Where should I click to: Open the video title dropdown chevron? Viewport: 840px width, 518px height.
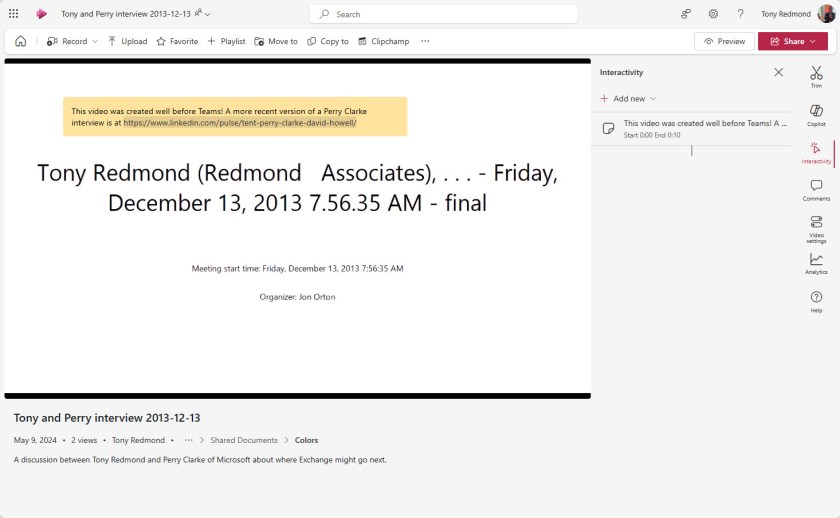tap(208, 14)
